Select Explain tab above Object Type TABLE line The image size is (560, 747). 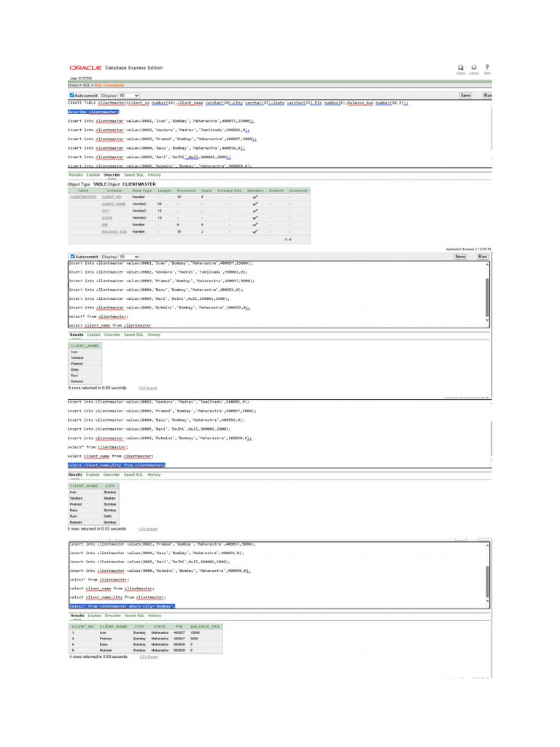coord(93,175)
